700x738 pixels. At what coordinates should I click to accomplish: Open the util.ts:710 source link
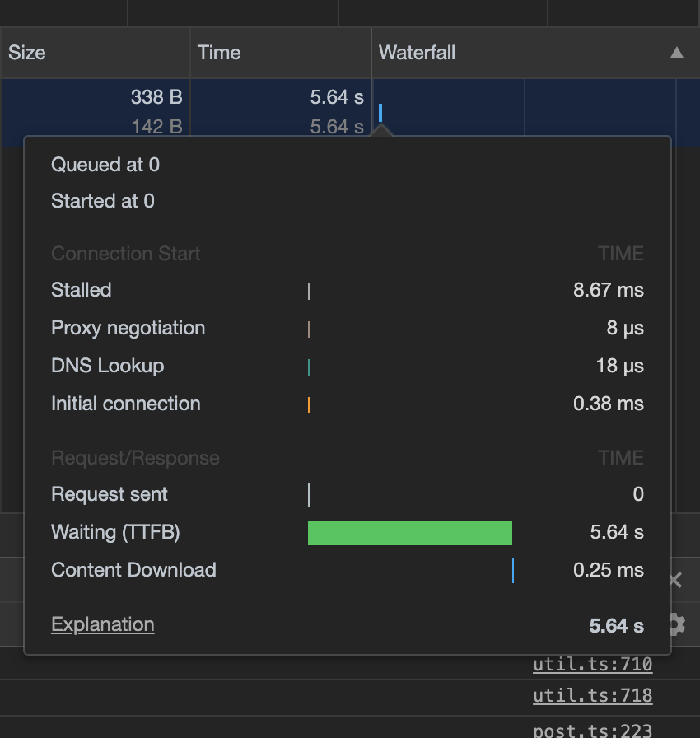click(x=592, y=665)
